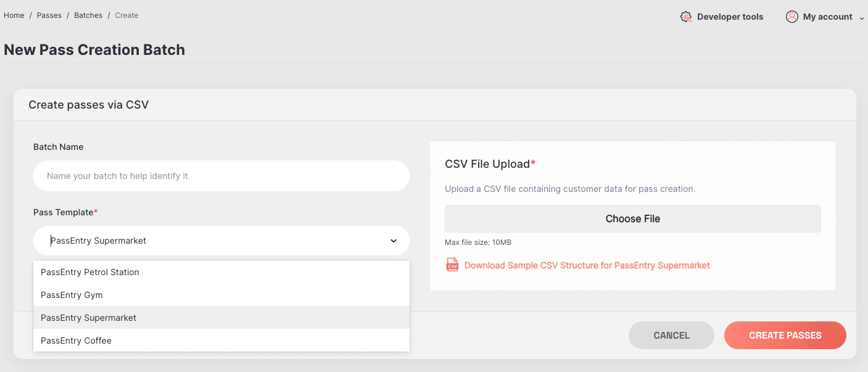Expand the My account menu chevron
The width and height of the screenshot is (868, 372).
coord(861,18)
